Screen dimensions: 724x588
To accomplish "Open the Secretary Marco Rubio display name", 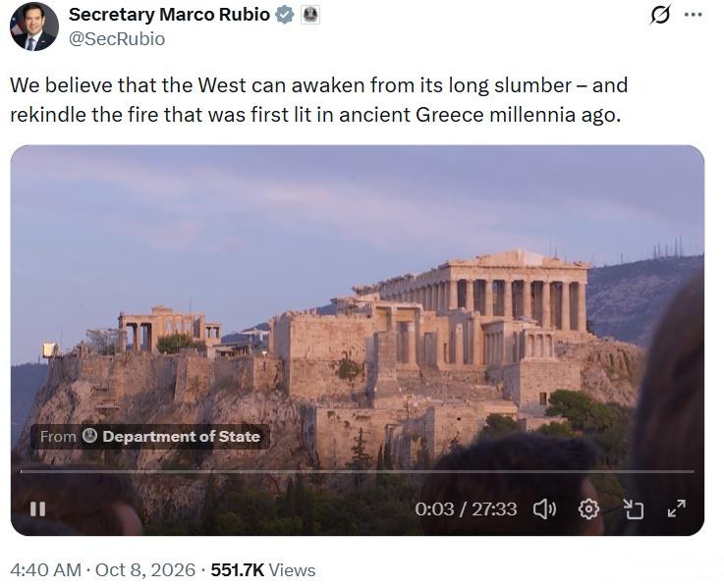I will point(169,15).
